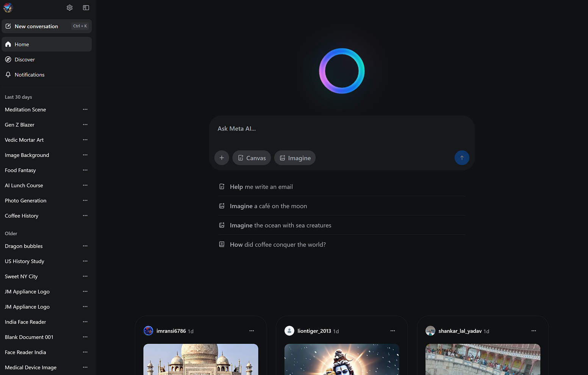Open more options for AI Lunch Course
The height and width of the screenshot is (375, 588).
click(x=85, y=185)
